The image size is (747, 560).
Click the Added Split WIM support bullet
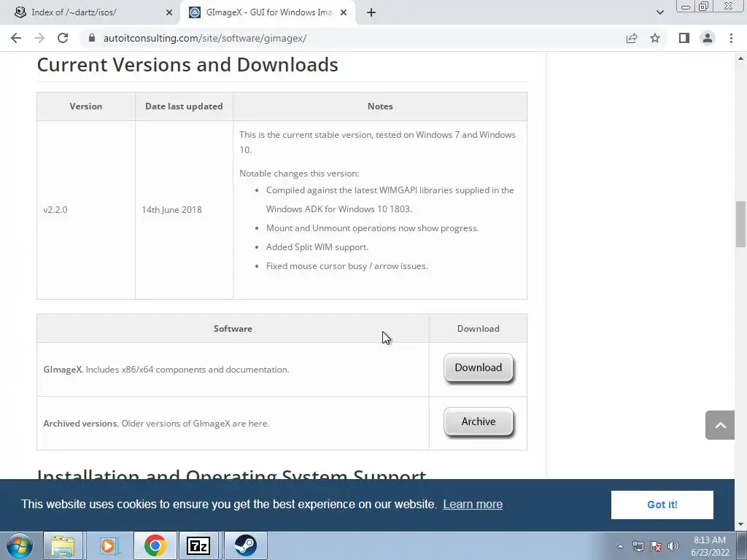pos(317,247)
